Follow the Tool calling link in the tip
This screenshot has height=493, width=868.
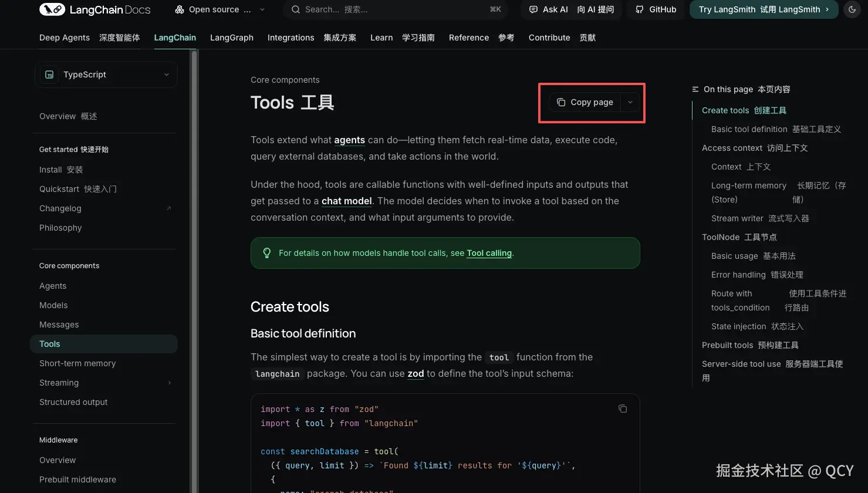tap(489, 253)
